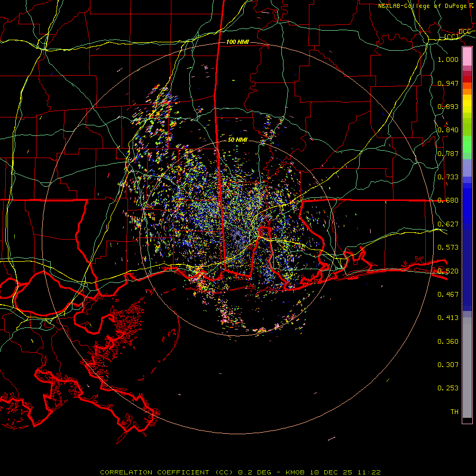This screenshot has width=476, height=476.
Task: Click the 0.253 scale value
Action: click(448, 388)
